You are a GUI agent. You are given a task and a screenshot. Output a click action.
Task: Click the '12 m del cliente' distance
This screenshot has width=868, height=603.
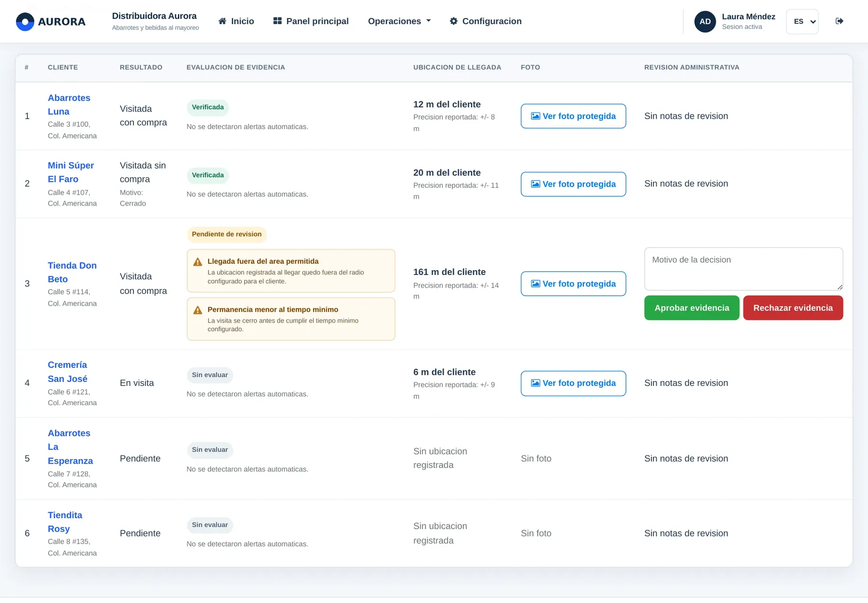447,104
